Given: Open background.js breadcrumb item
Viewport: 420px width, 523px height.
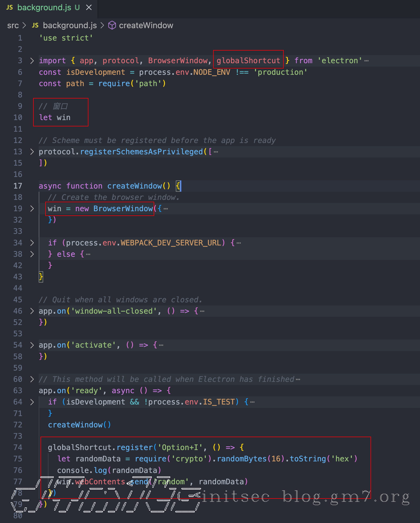Looking at the screenshot, I should click(x=70, y=26).
